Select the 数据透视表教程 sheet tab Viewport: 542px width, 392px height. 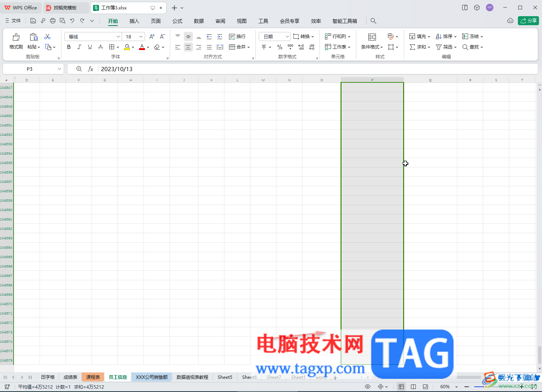coord(192,377)
